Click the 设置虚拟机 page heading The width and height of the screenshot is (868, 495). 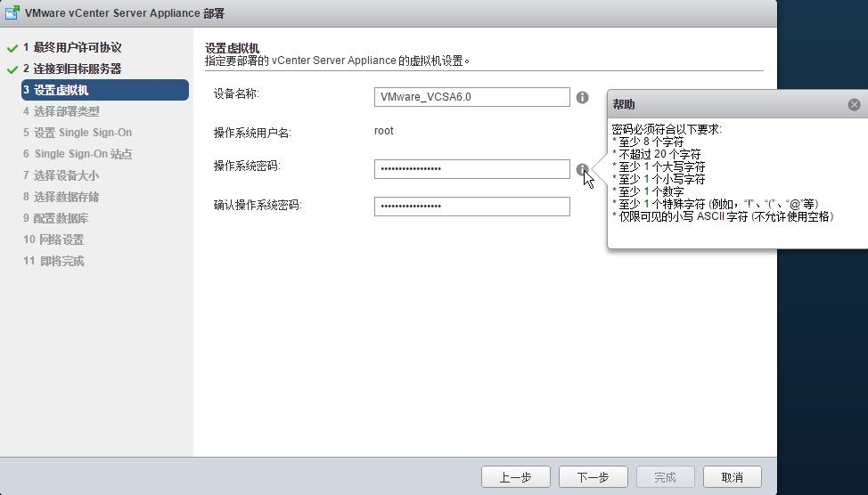point(232,47)
